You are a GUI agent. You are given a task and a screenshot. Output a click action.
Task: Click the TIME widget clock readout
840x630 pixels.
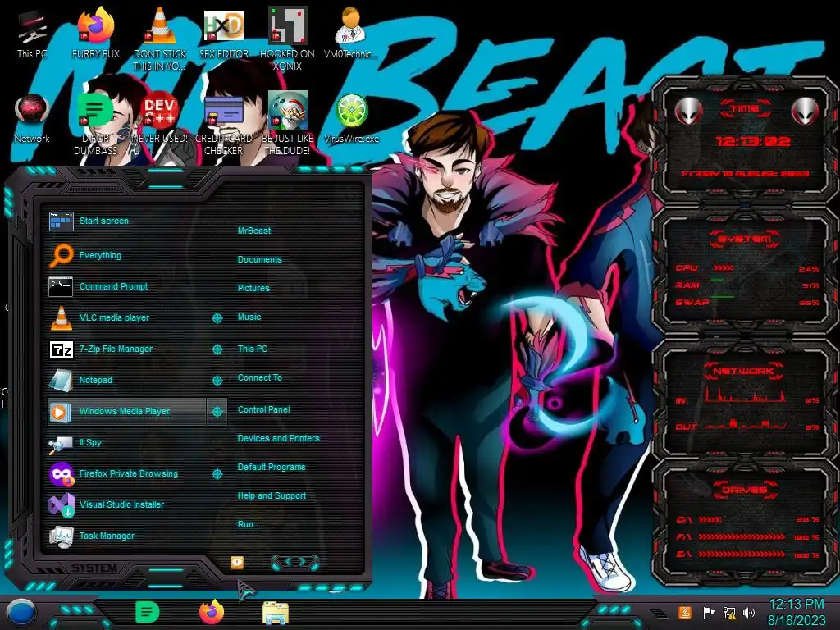pos(753,141)
